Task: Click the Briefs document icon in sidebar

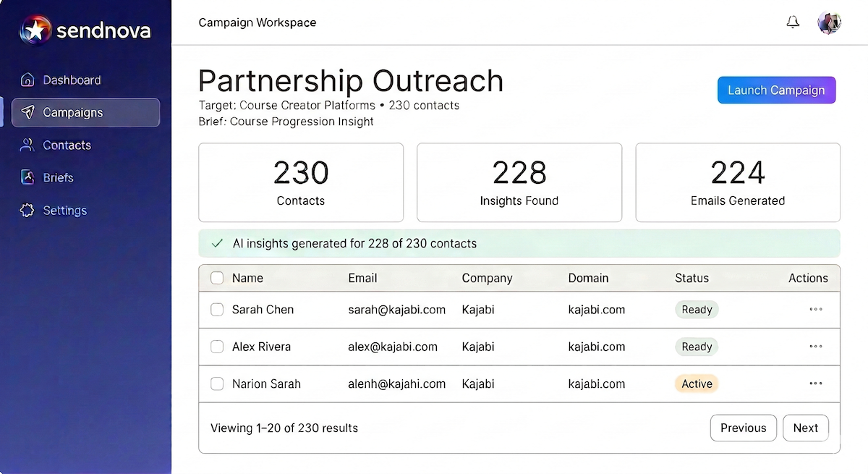Action: click(x=27, y=177)
